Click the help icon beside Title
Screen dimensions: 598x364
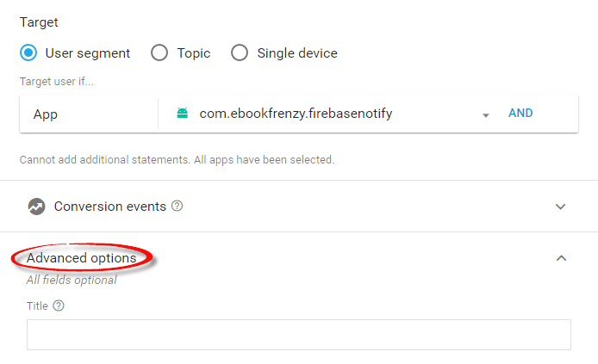[59, 305]
